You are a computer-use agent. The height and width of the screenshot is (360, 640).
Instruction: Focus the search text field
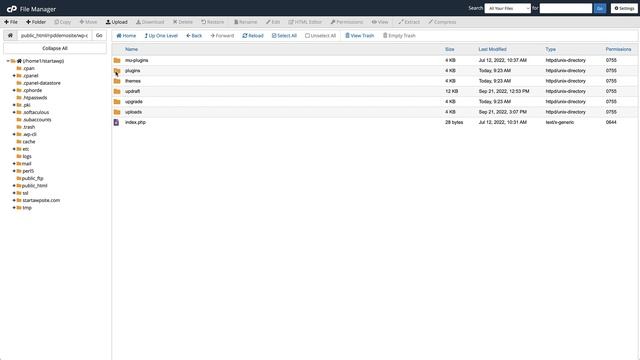click(x=566, y=8)
